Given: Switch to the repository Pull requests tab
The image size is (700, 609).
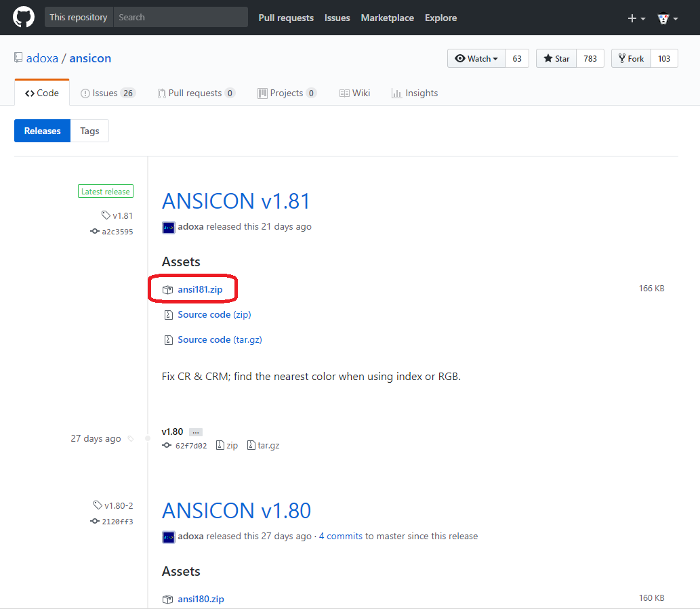Looking at the screenshot, I should pyautogui.click(x=196, y=93).
